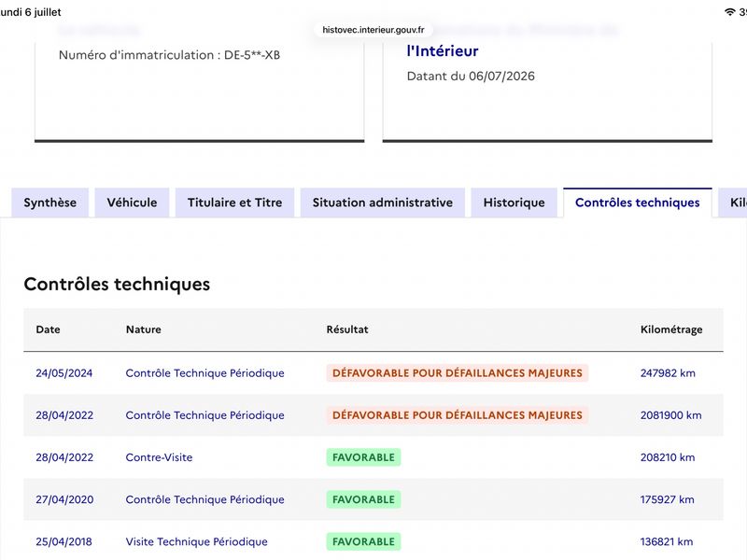Screen dimensions: 747x560
Task: Open the Titulaire et Titre tab
Action: [234, 203]
